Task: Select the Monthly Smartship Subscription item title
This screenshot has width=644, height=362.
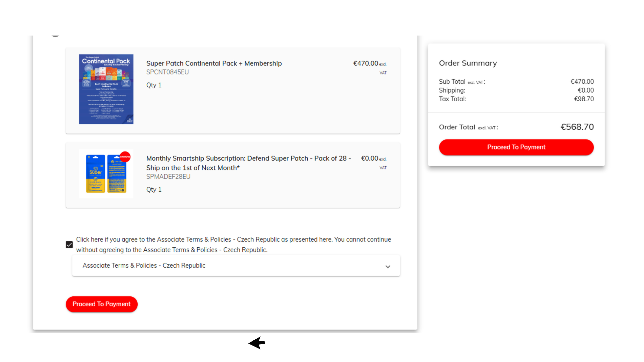Action: (x=249, y=163)
